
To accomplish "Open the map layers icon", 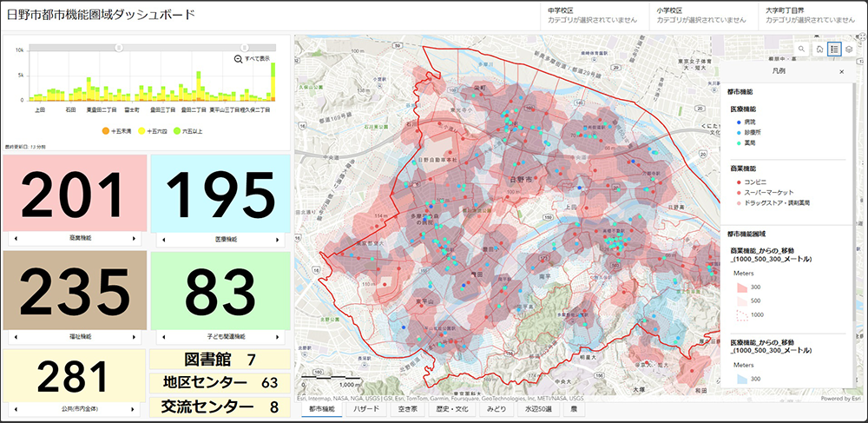I will pyautogui.click(x=849, y=50).
